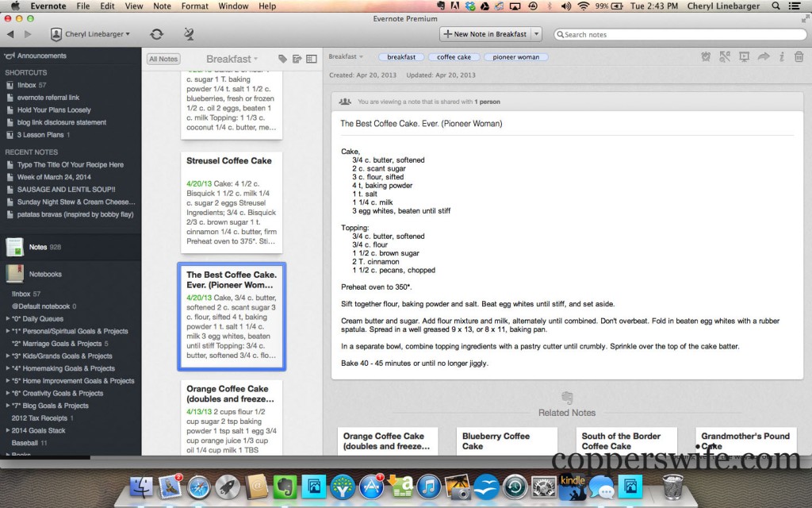
Task: Click the Wi-Fi status icon
Action: pyautogui.click(x=584, y=6)
